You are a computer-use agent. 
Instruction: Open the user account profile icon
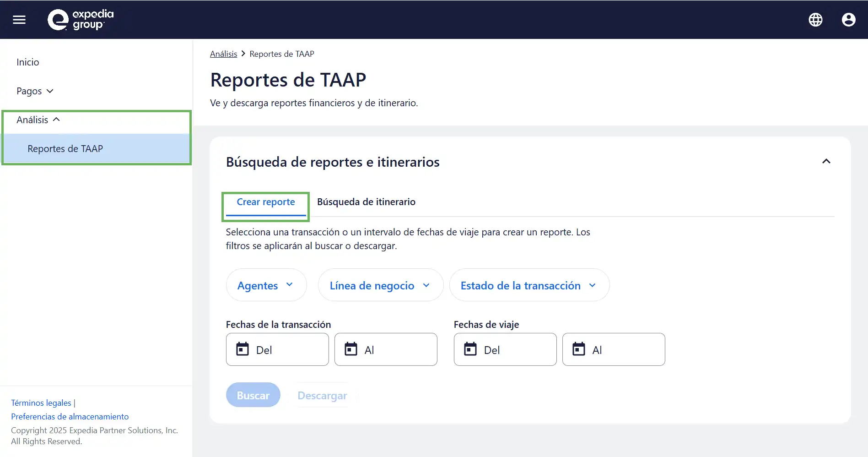[848, 20]
